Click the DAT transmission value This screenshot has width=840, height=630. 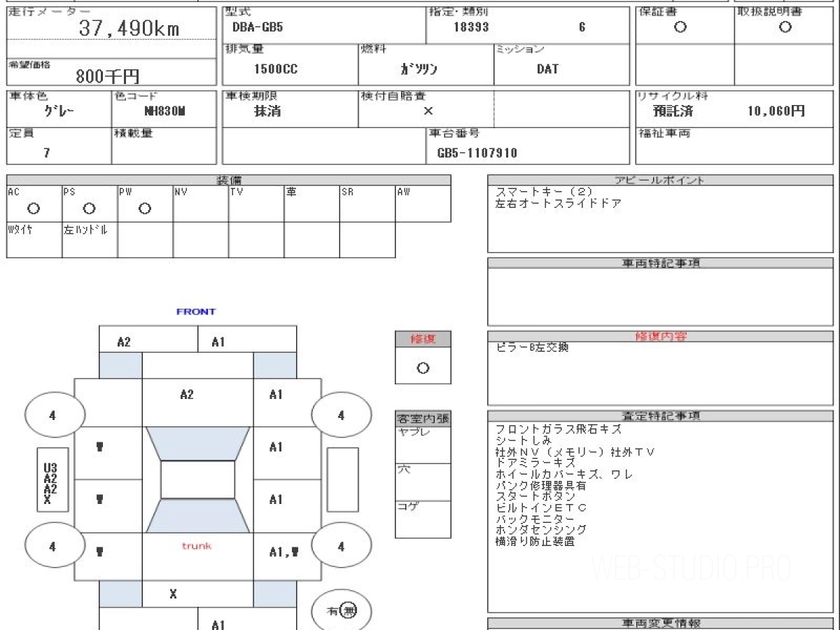pos(547,69)
